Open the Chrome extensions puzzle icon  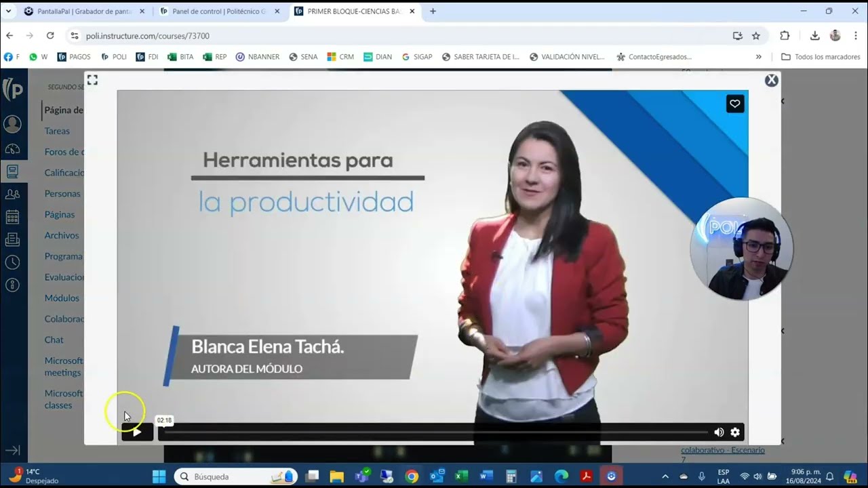(x=785, y=36)
